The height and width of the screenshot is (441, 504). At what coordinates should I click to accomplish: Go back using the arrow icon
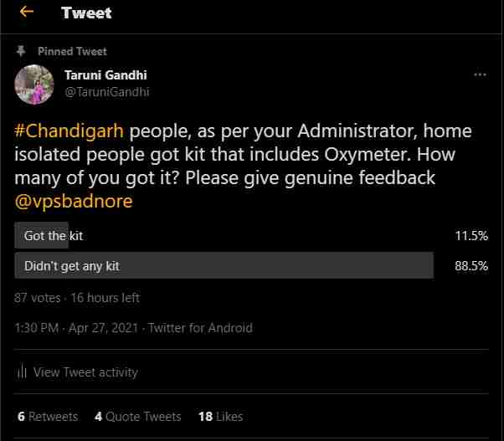(x=27, y=12)
